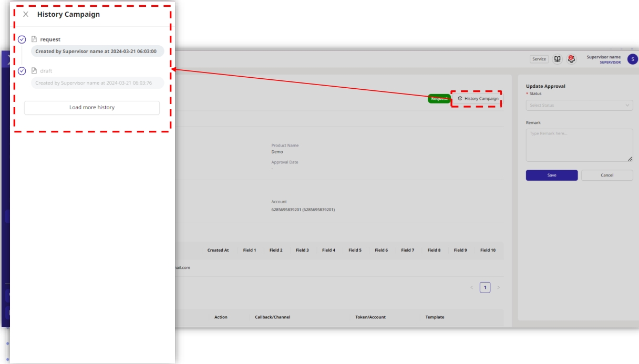Click Load more history button

[92, 108]
